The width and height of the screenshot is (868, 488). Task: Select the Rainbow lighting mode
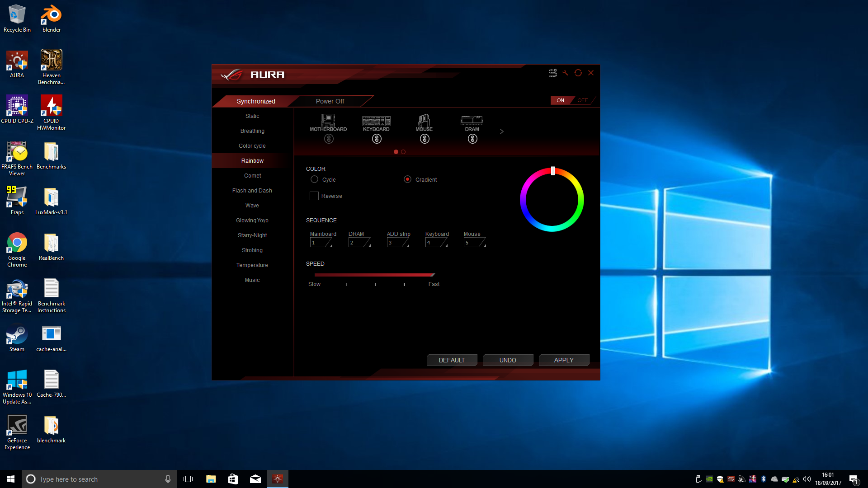251,160
